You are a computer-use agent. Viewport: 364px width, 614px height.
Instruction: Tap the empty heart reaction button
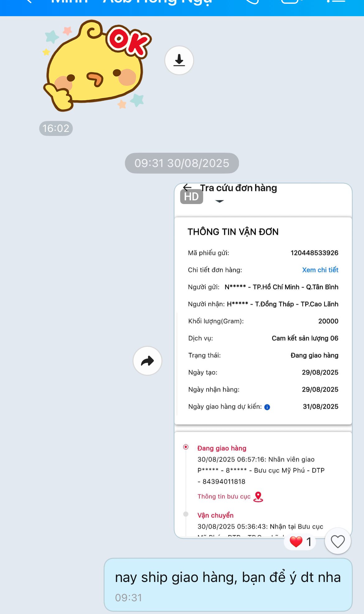338,541
